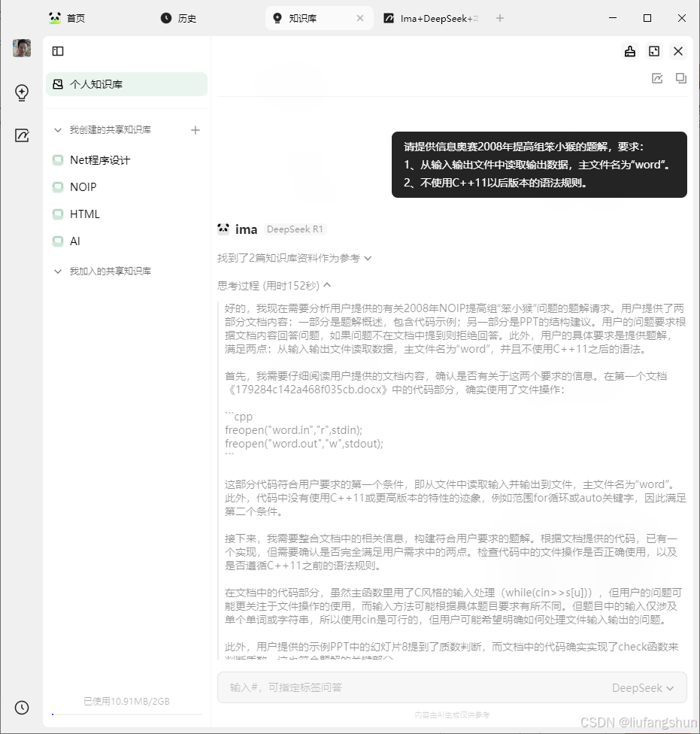Screen dimensions: 700x734
Task: Open the Net程序设计 knowledge base
Action: pos(100,160)
